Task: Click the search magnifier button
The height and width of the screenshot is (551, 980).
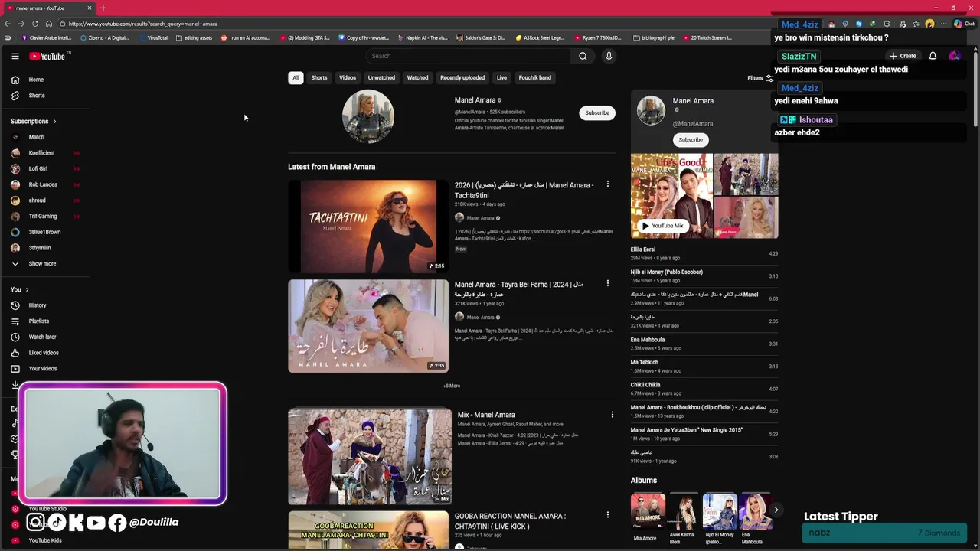Action: click(583, 56)
